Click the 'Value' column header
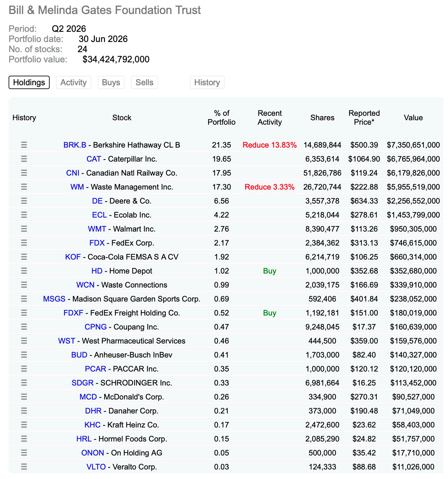Image resolution: width=448 pixels, height=479 pixels. (413, 118)
